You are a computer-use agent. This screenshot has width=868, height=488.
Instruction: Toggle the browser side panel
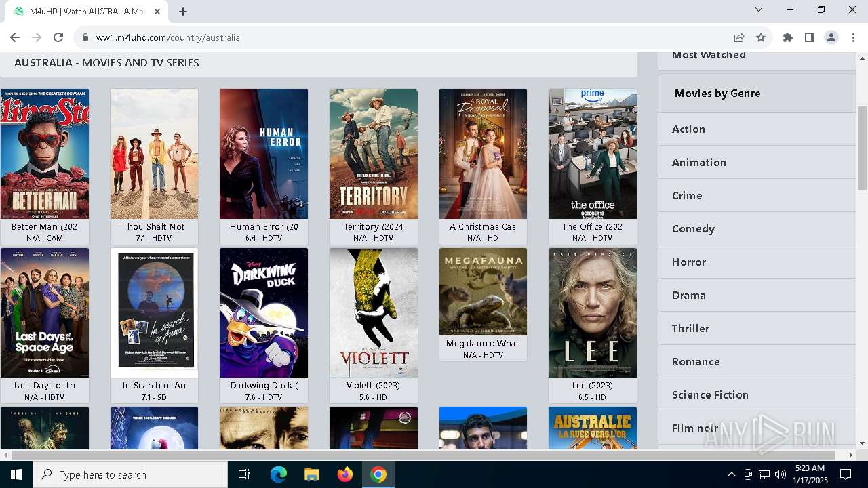[x=810, y=37]
